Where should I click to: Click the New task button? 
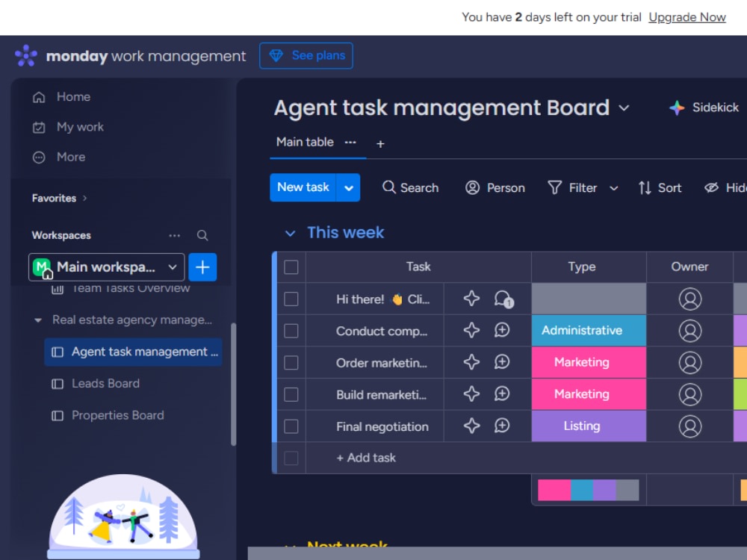coord(303,187)
